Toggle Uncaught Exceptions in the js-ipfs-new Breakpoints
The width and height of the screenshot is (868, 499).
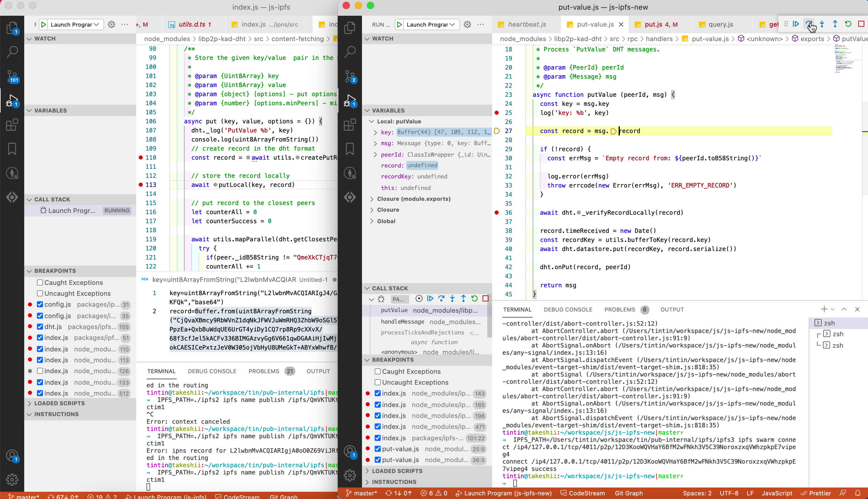click(378, 382)
